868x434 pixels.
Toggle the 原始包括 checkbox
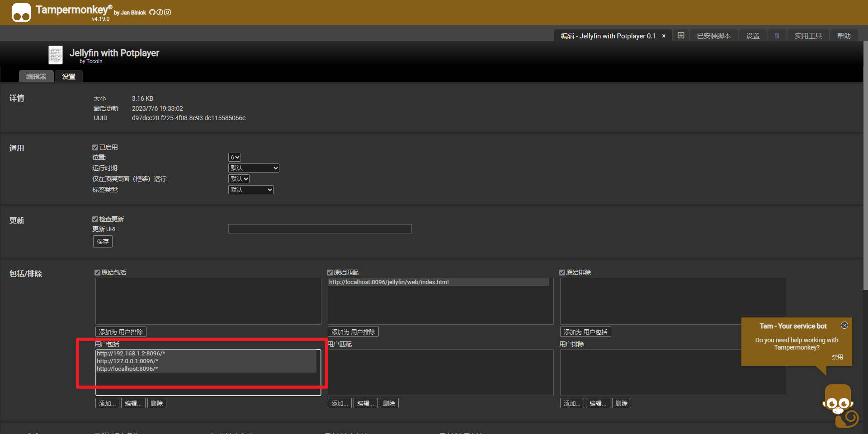[97, 272]
